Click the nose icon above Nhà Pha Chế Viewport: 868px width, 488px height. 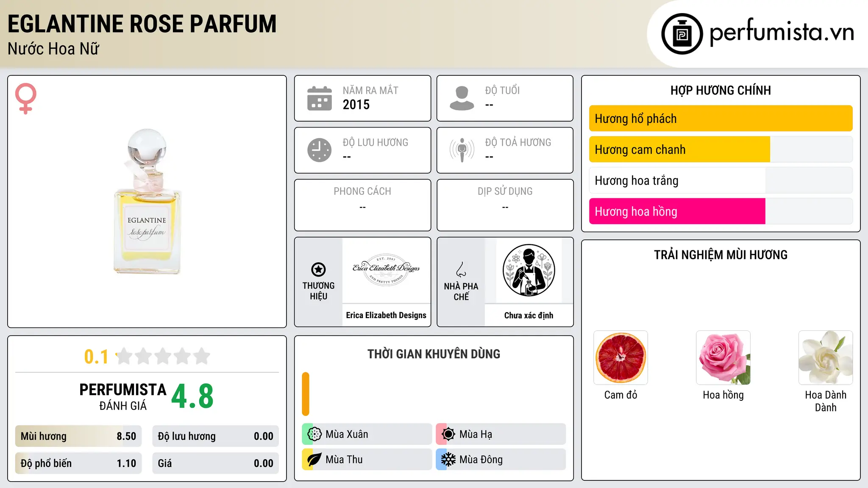tap(461, 269)
